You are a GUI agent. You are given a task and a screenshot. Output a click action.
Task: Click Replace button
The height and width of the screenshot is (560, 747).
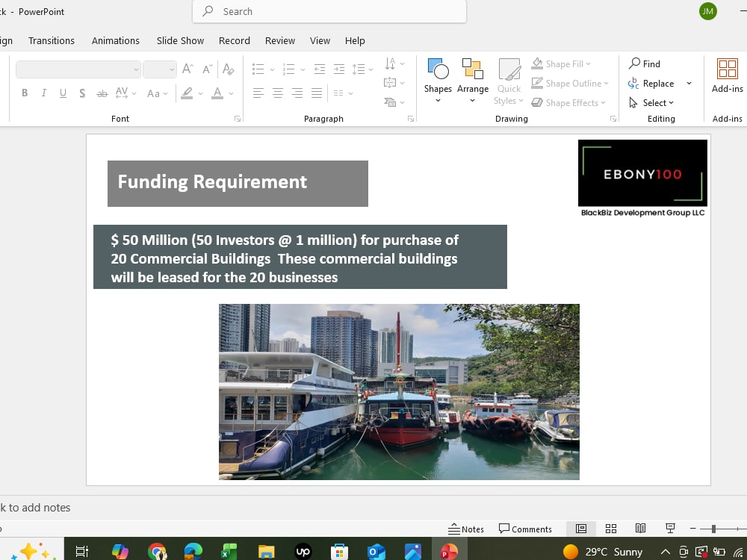tap(651, 84)
